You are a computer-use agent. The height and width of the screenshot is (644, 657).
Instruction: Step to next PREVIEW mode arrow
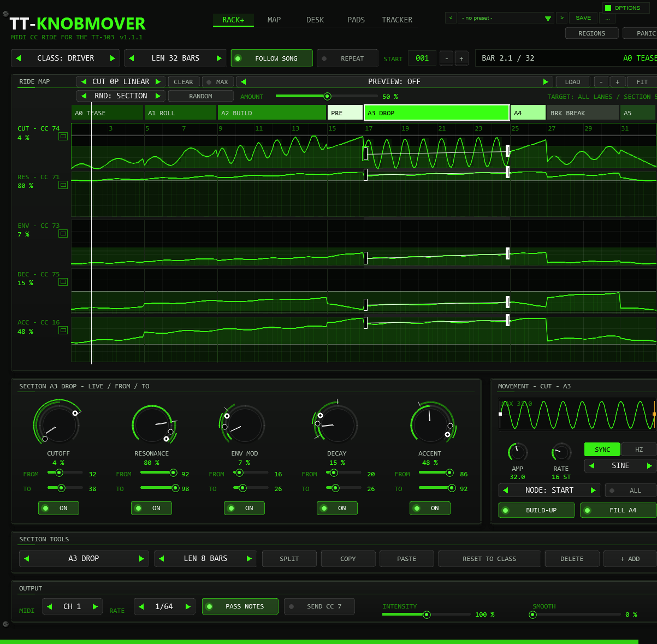click(x=545, y=82)
